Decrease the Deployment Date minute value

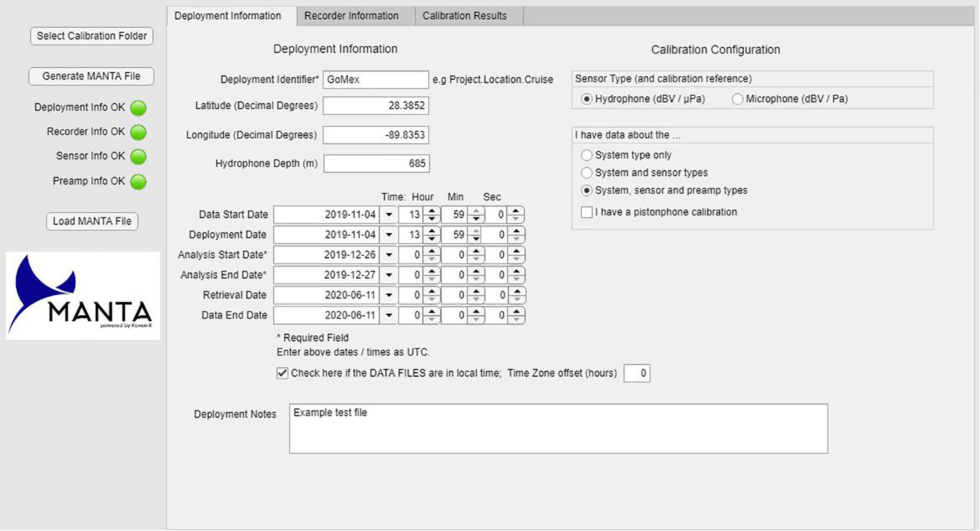(x=476, y=238)
